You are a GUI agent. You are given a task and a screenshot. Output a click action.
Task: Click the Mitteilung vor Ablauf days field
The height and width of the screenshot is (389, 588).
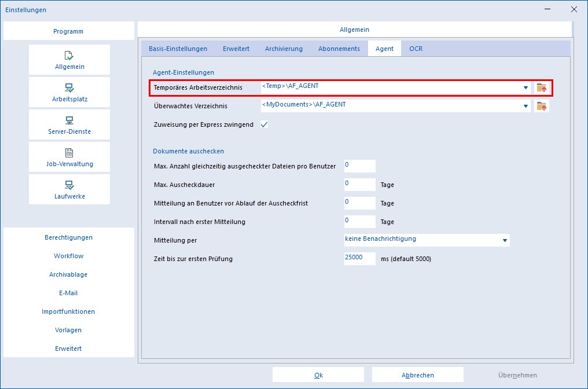[359, 203]
